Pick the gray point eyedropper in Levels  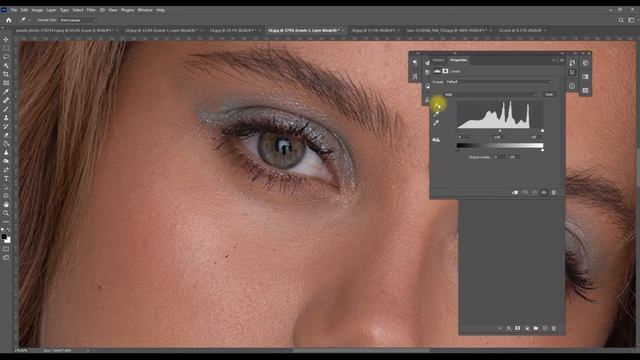(x=436, y=115)
